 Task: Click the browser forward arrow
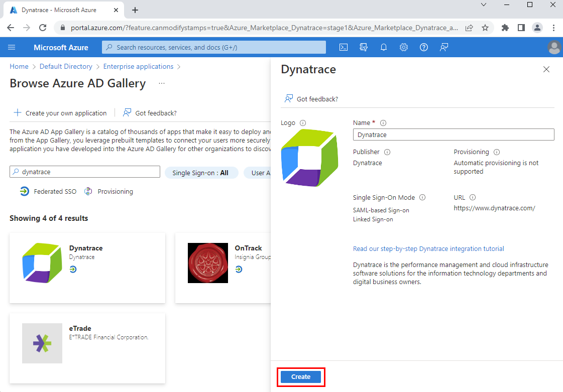[27, 28]
